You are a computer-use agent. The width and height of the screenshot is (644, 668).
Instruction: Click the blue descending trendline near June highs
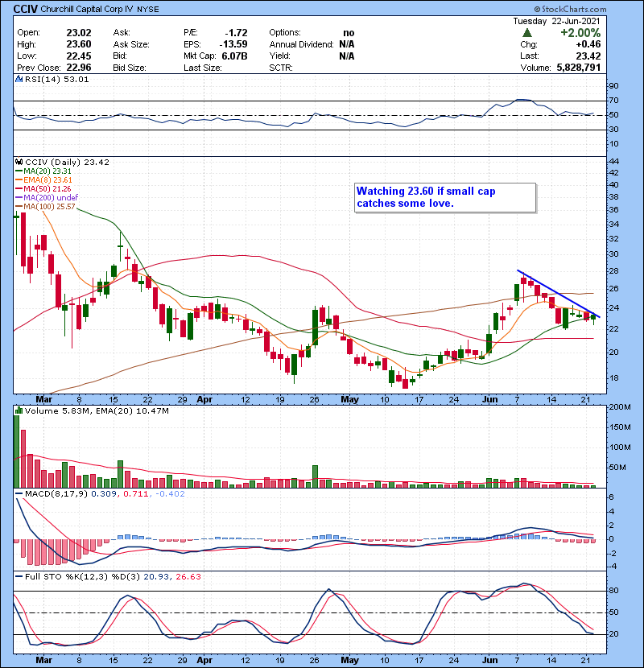559,294
